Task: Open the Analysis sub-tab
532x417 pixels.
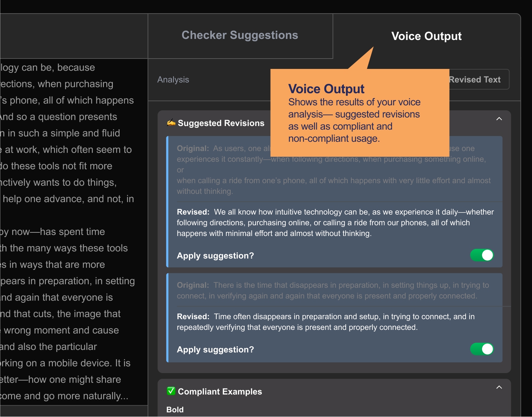Action: [173, 80]
